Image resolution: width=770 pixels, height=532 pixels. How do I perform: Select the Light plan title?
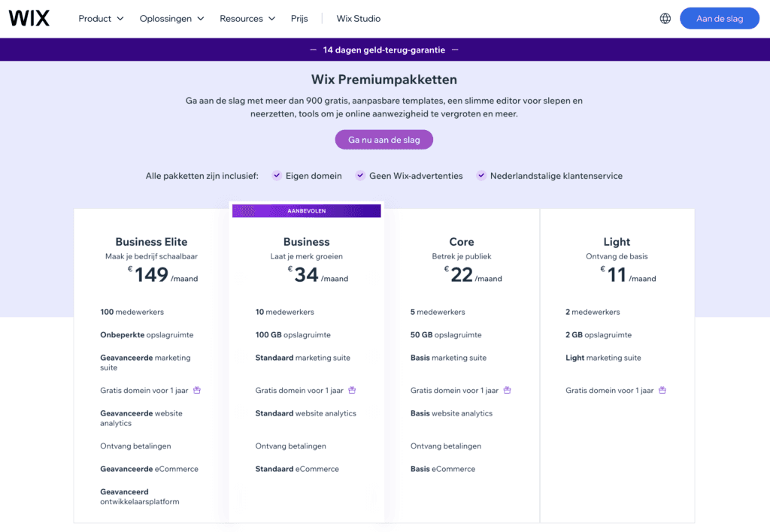(x=617, y=242)
